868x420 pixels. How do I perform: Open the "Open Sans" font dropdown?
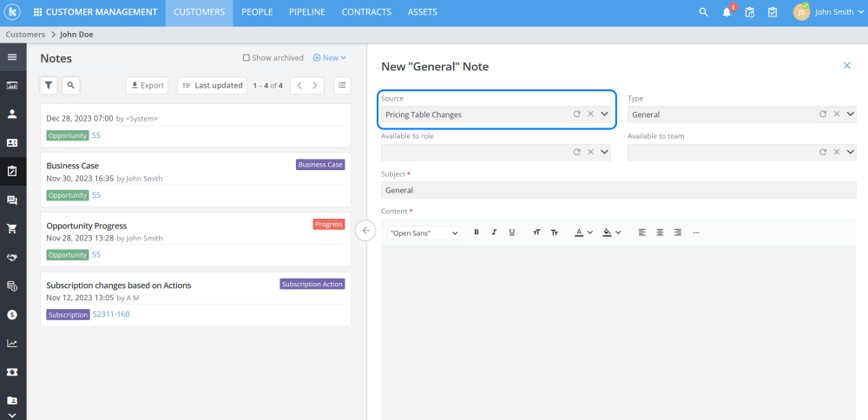(424, 233)
